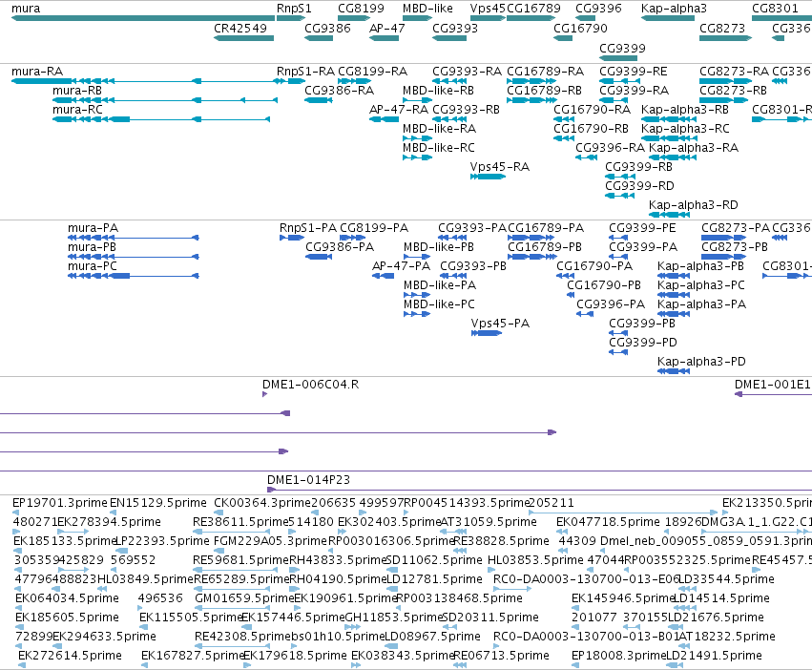Click the HL03853.5prime EST label
Image resolution: width=812 pixels, height=670 pixels.
tap(535, 560)
